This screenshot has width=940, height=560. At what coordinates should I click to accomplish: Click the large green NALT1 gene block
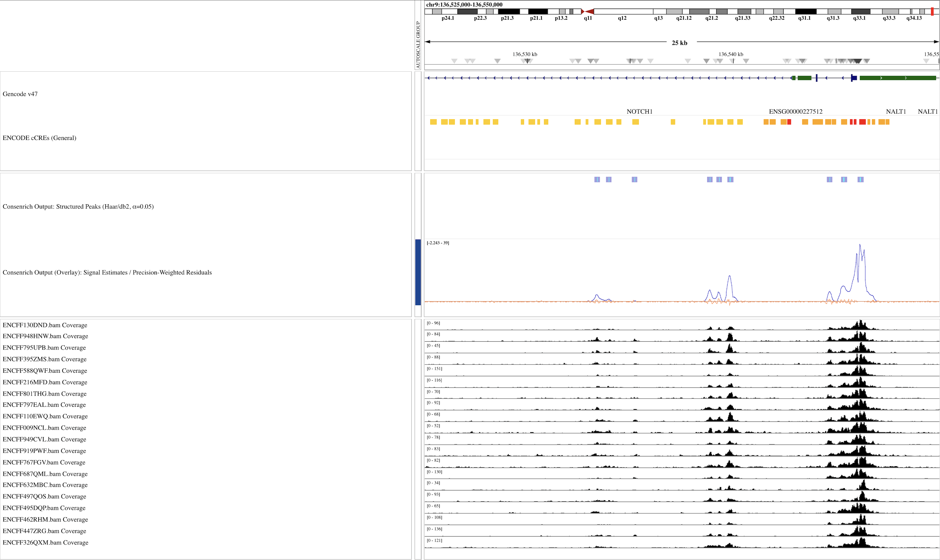[x=897, y=78]
